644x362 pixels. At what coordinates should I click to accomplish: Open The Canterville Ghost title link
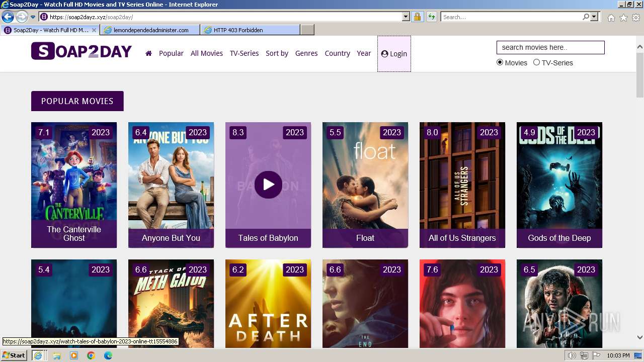coord(74,234)
